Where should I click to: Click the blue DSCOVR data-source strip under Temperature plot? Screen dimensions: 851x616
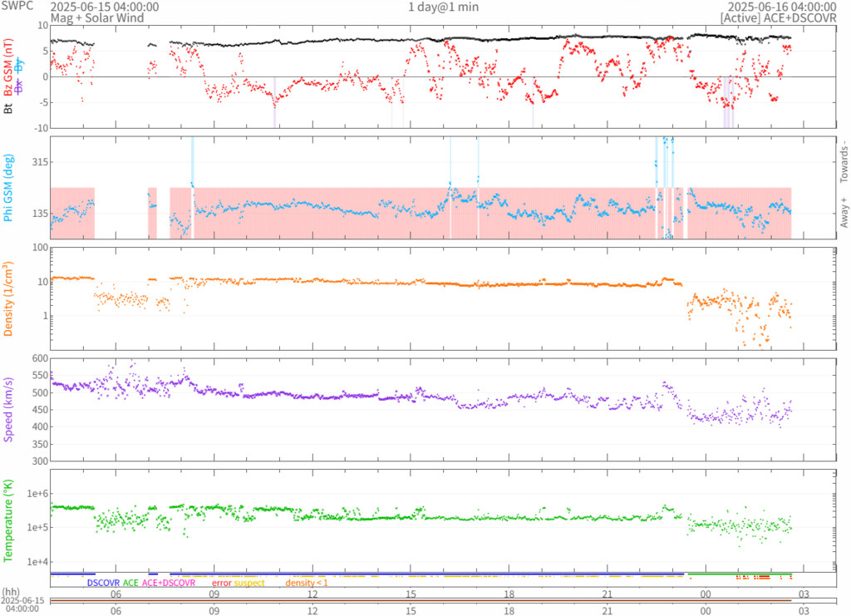[x=426, y=574]
